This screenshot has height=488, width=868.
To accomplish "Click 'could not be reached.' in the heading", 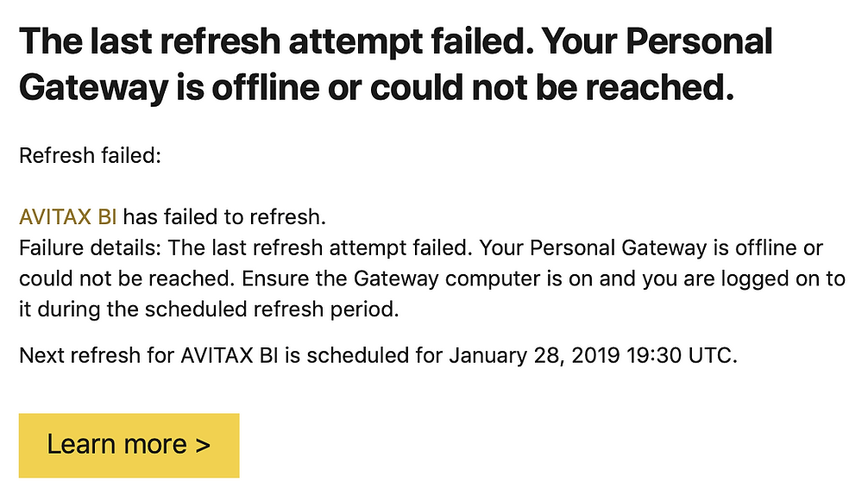I will pyautogui.click(x=552, y=87).
